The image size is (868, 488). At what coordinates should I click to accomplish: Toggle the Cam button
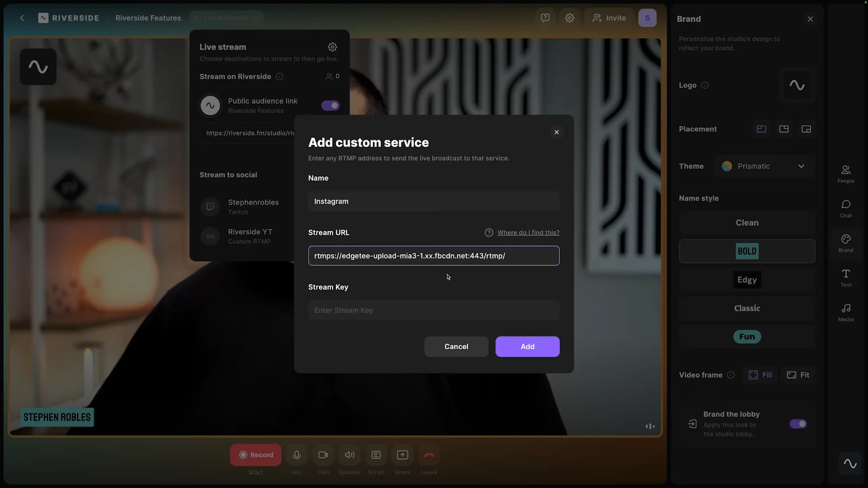(x=323, y=455)
